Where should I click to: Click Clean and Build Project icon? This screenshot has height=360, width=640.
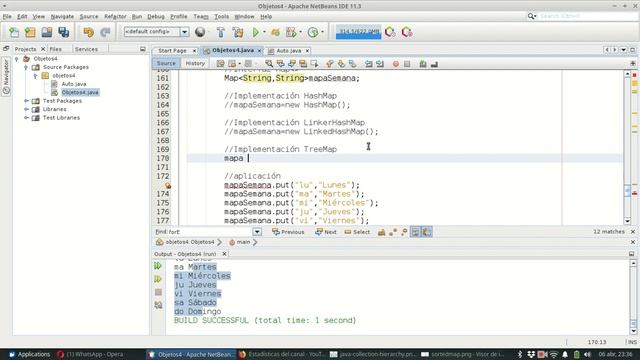[x=238, y=32]
